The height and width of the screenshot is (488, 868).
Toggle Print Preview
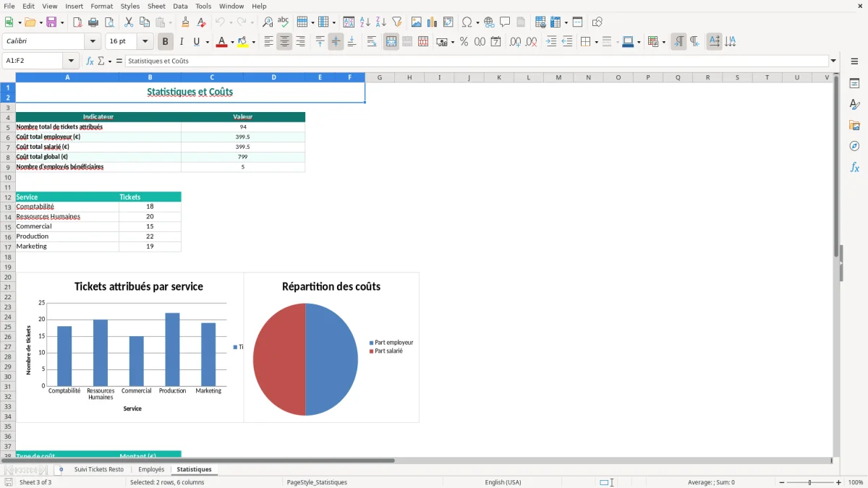coord(109,22)
